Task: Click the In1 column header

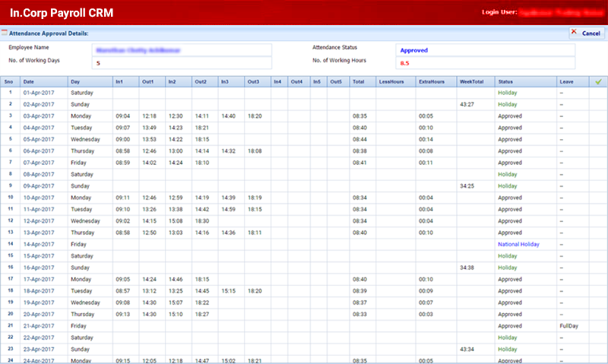Action: click(125, 82)
